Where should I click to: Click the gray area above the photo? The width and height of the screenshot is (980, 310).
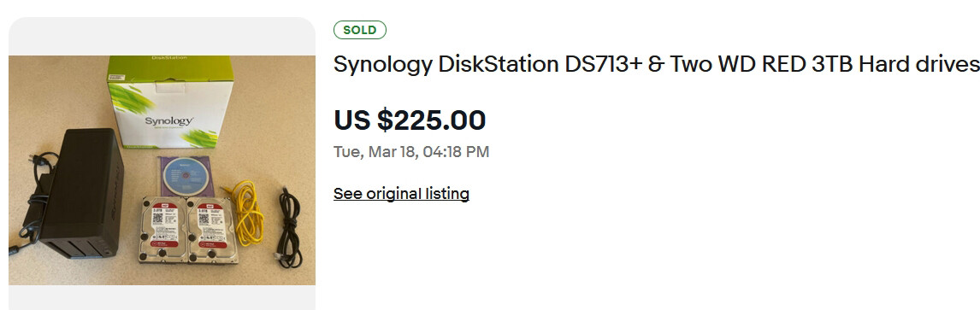click(x=162, y=36)
